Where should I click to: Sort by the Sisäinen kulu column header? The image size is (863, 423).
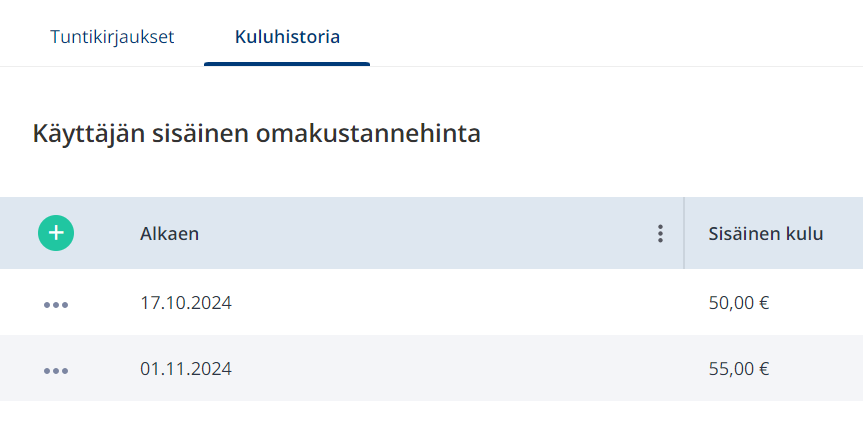(x=766, y=234)
